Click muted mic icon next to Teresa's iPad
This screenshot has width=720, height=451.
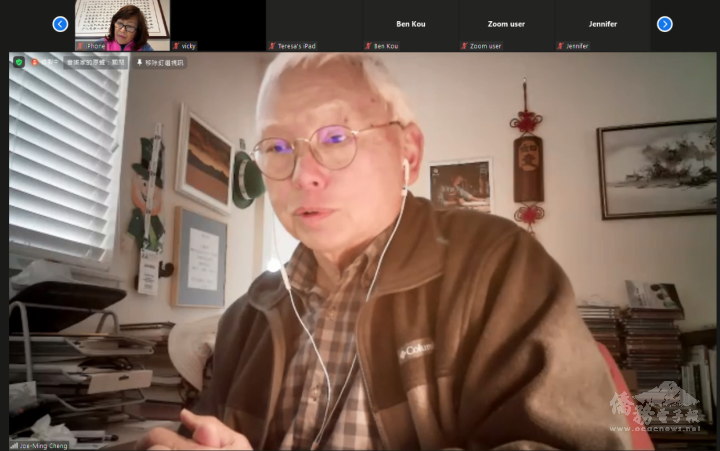(x=271, y=46)
